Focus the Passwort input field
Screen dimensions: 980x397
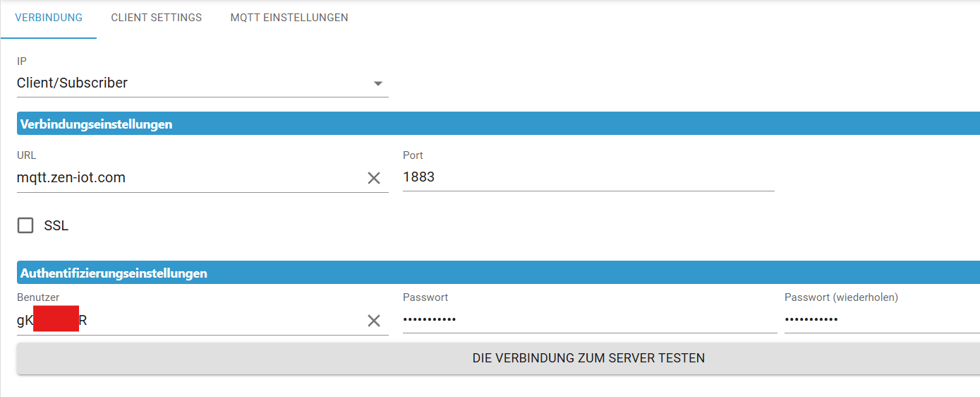[x=589, y=319]
